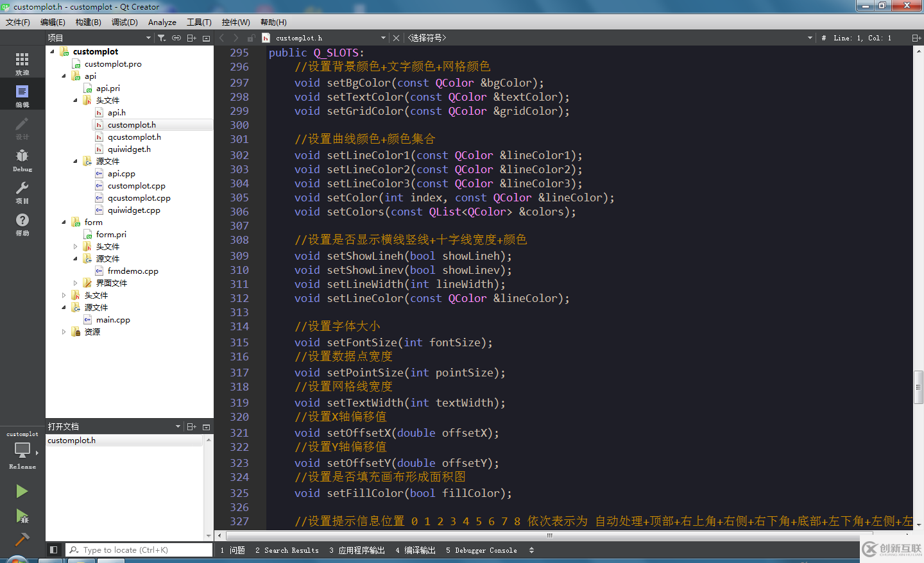The width and height of the screenshot is (924, 563).
Task: Open the customplot.h file dropdown
Action: tap(324, 38)
